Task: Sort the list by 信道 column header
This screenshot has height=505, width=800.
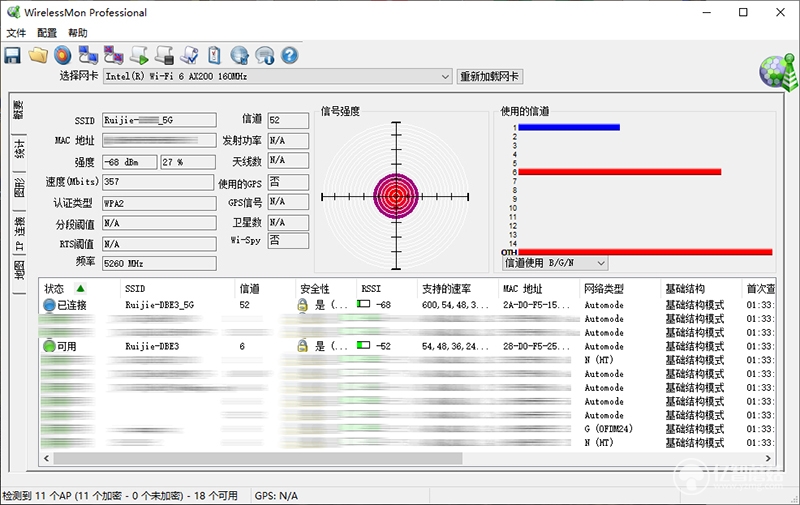Action: coord(265,289)
